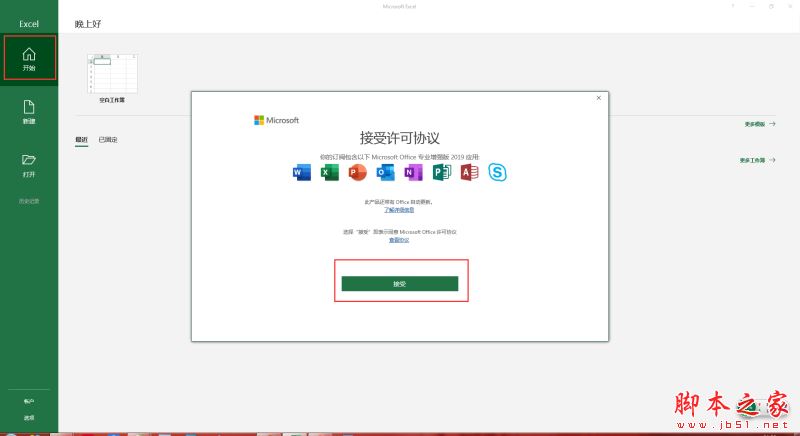Open 帐户 account in the sidebar
This screenshot has height=436, width=800.
pyautogui.click(x=29, y=401)
